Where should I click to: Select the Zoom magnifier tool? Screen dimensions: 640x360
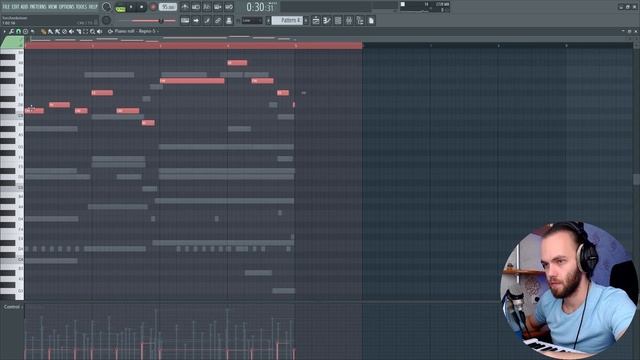point(92,31)
